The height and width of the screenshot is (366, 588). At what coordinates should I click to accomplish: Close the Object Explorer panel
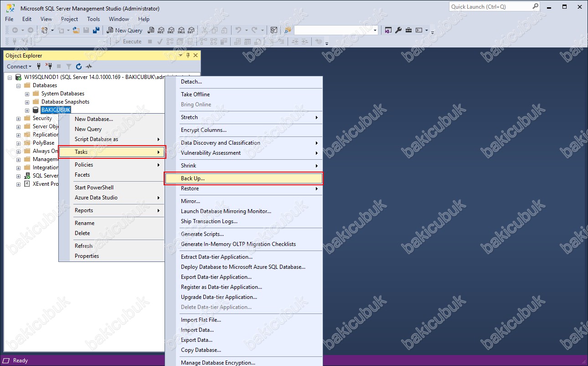point(196,55)
